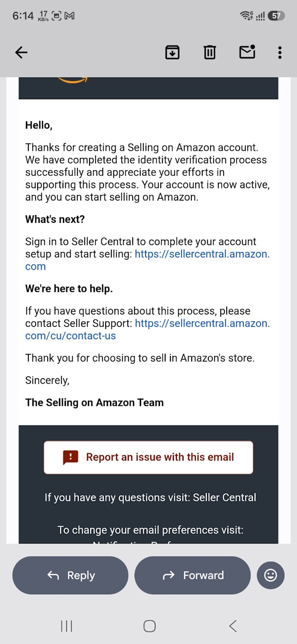The width and height of the screenshot is (297, 644).
Task: Tap the back arrow icon
Action: [21, 53]
